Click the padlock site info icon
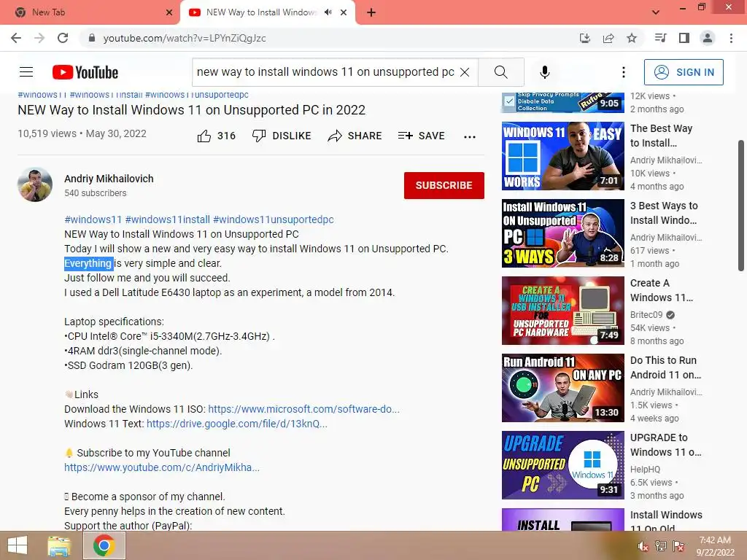747x560 pixels. (92, 38)
